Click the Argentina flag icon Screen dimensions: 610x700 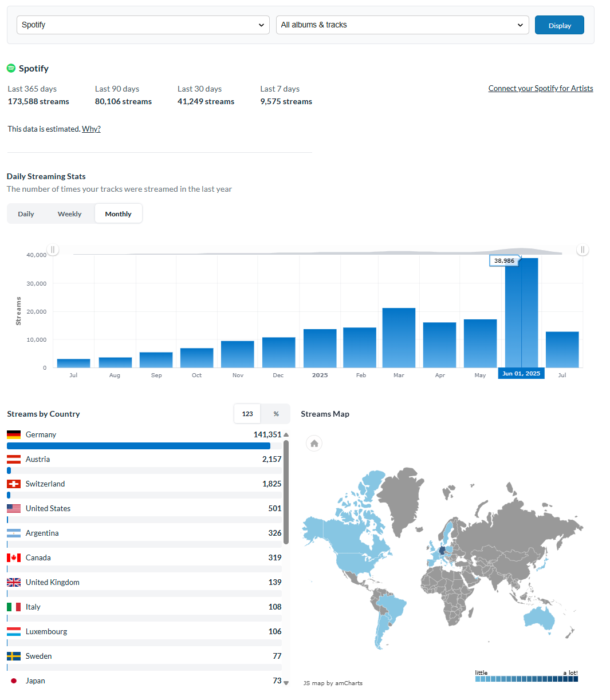click(x=14, y=533)
